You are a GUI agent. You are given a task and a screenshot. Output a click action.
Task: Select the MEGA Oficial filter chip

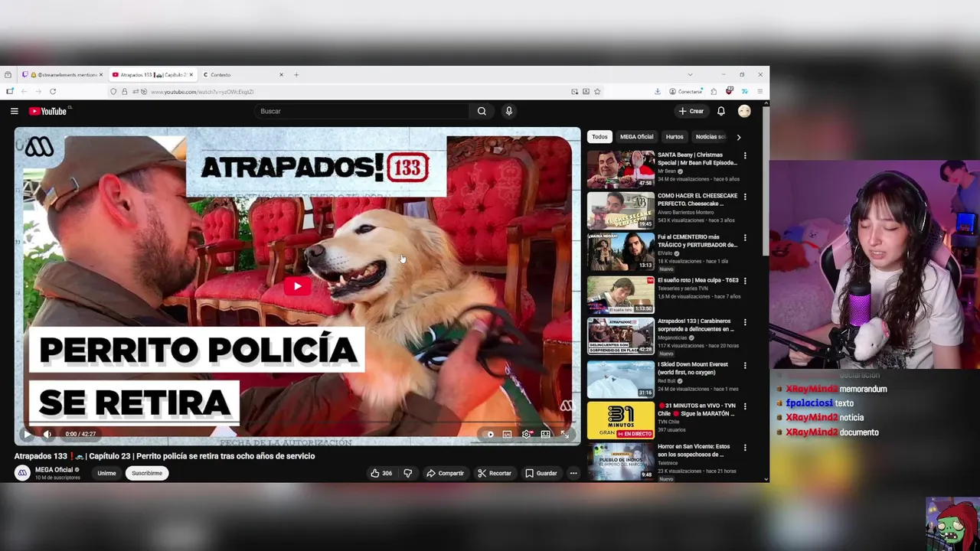[x=636, y=137]
